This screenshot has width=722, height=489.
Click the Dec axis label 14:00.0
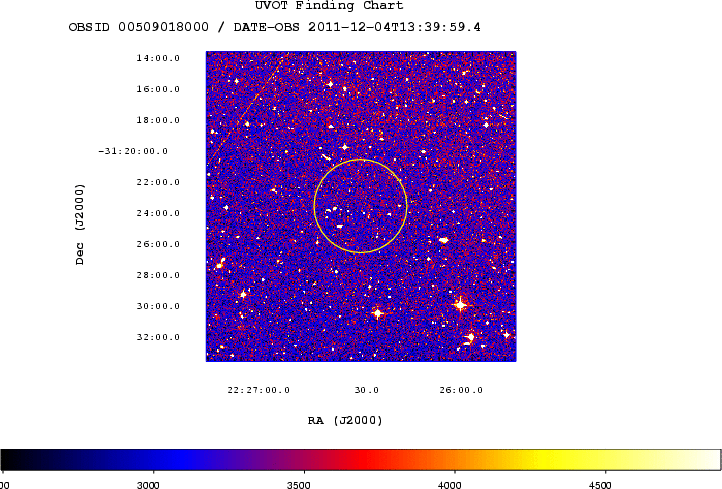point(158,58)
